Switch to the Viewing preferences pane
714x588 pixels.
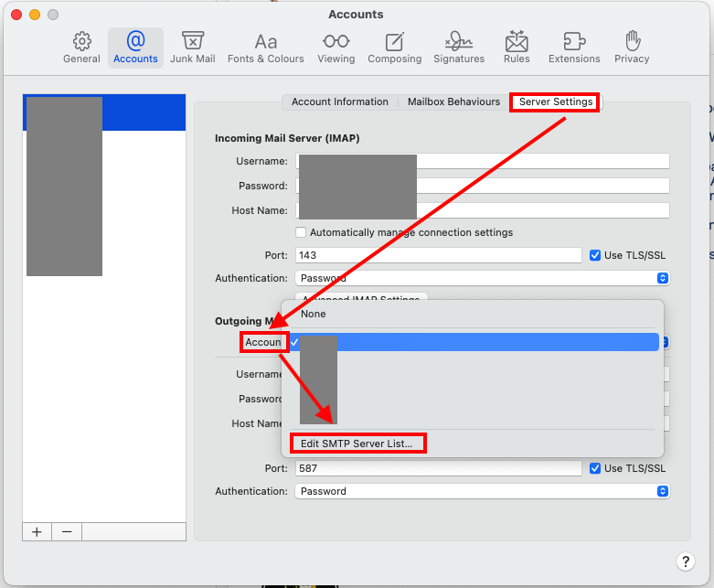click(336, 48)
